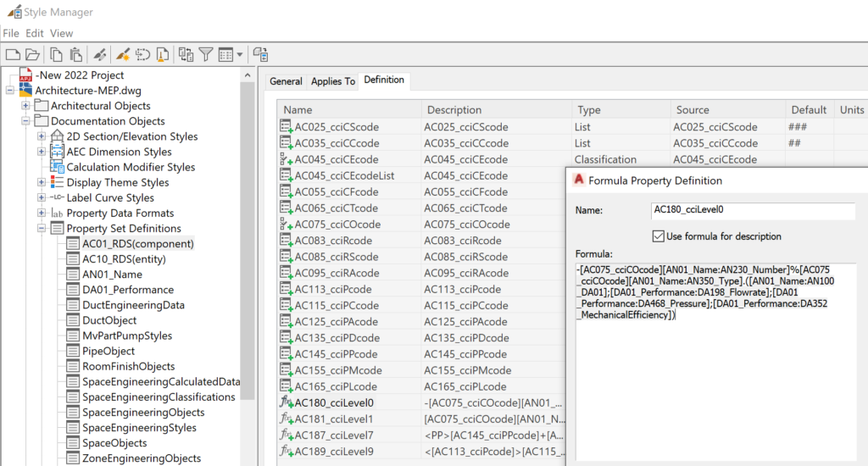Viewport: 868px width, 466px height.
Task: Select SpaceEngineeringClassifications property set
Action: click(x=159, y=397)
